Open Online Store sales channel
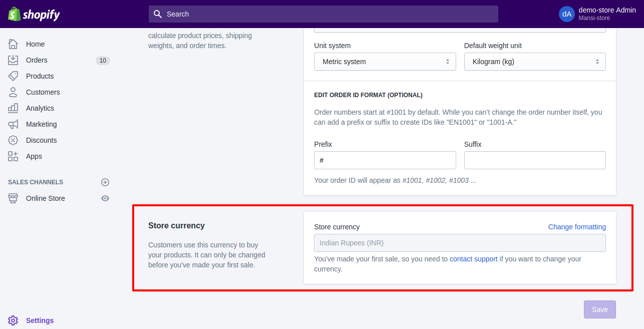 [45, 198]
